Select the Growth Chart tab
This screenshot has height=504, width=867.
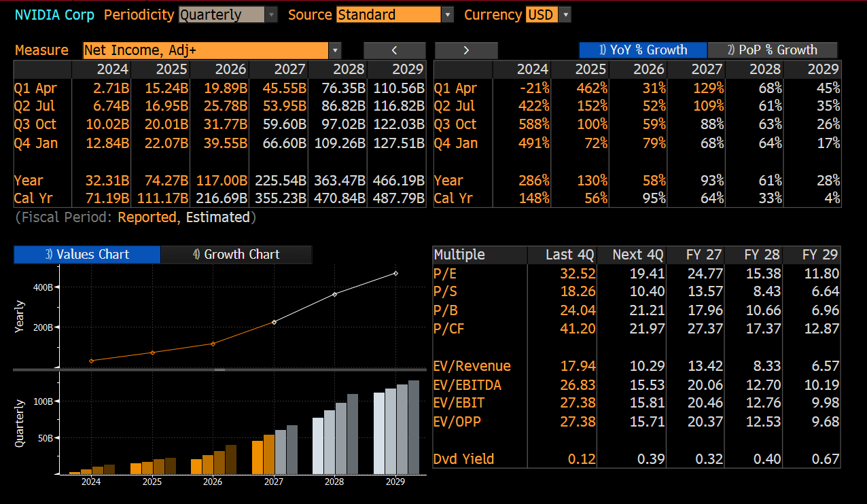coord(236,255)
